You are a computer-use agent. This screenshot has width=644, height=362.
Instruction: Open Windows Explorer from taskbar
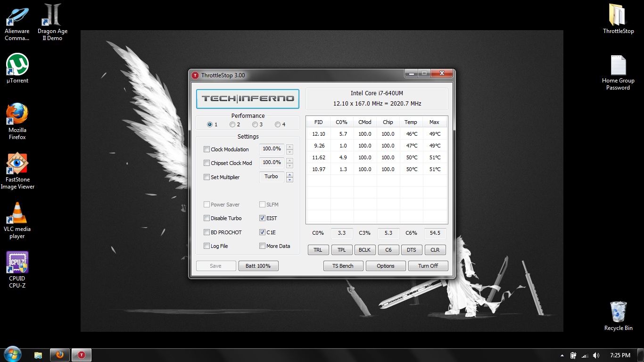pyautogui.click(x=38, y=355)
